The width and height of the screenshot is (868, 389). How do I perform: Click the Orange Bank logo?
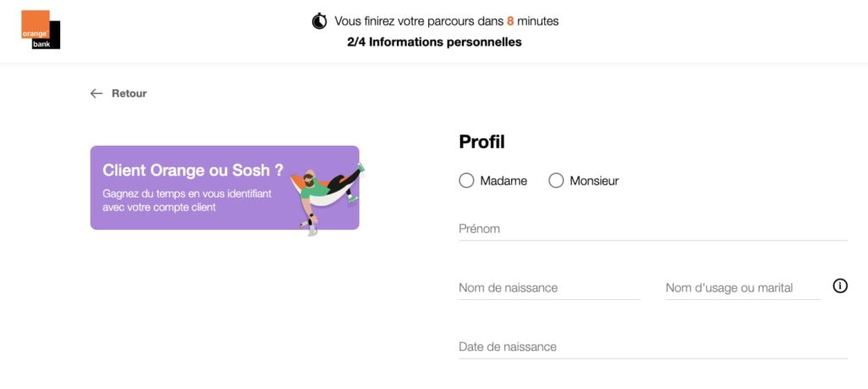pos(41,30)
